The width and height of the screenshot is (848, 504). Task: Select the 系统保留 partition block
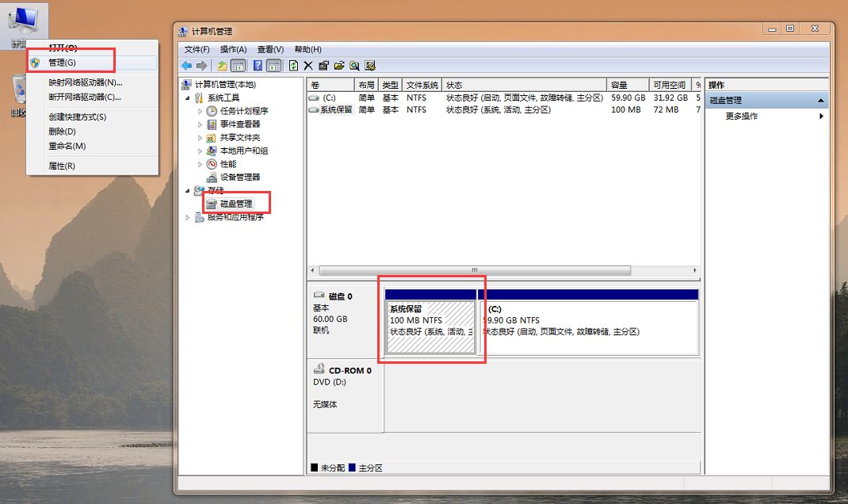pos(430,326)
